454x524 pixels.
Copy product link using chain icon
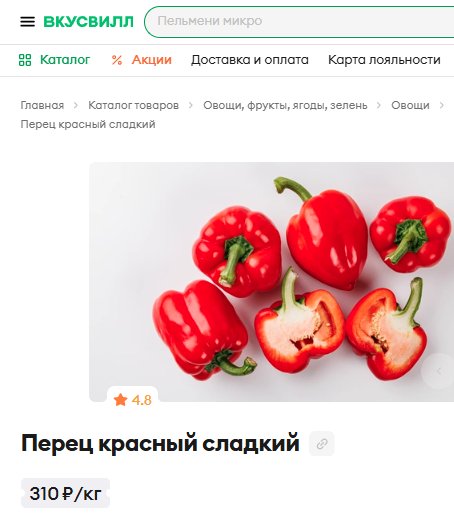[x=322, y=443]
